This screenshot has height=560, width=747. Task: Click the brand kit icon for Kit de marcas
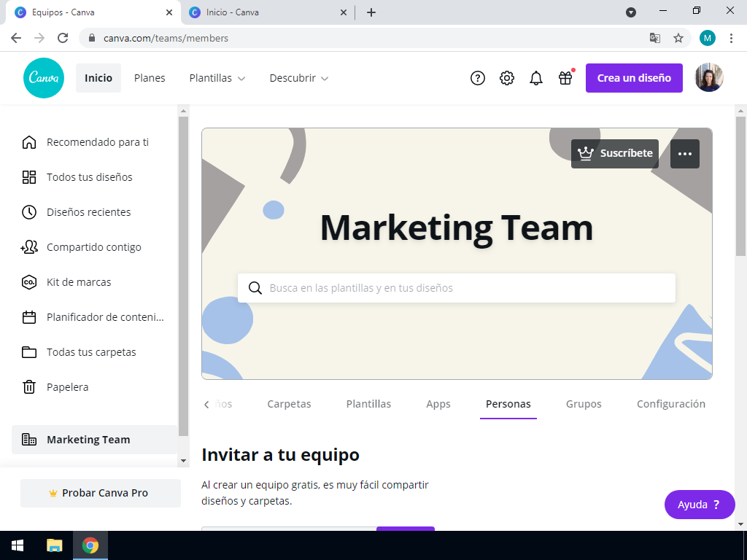coord(29,282)
